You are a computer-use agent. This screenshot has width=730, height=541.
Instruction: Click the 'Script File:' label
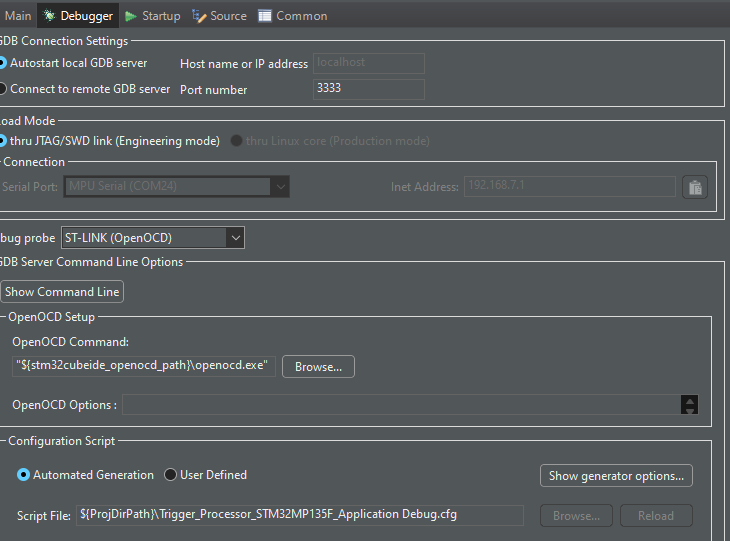tap(44, 516)
